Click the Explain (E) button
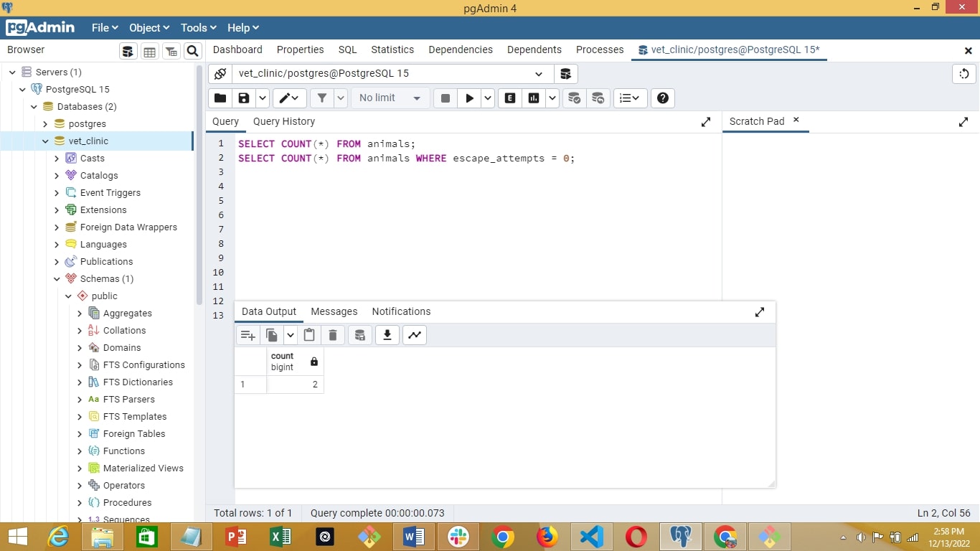This screenshot has width=980, height=551. pyautogui.click(x=510, y=98)
